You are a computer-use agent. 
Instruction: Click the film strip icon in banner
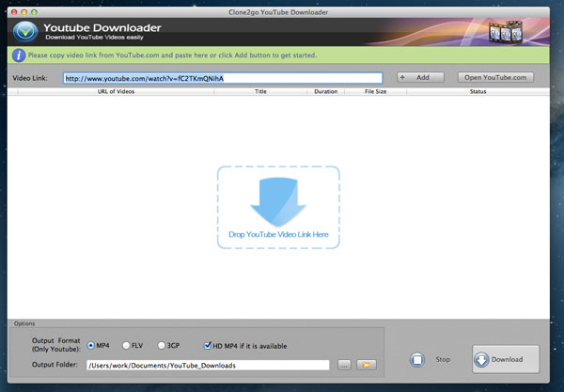pyautogui.click(x=506, y=33)
